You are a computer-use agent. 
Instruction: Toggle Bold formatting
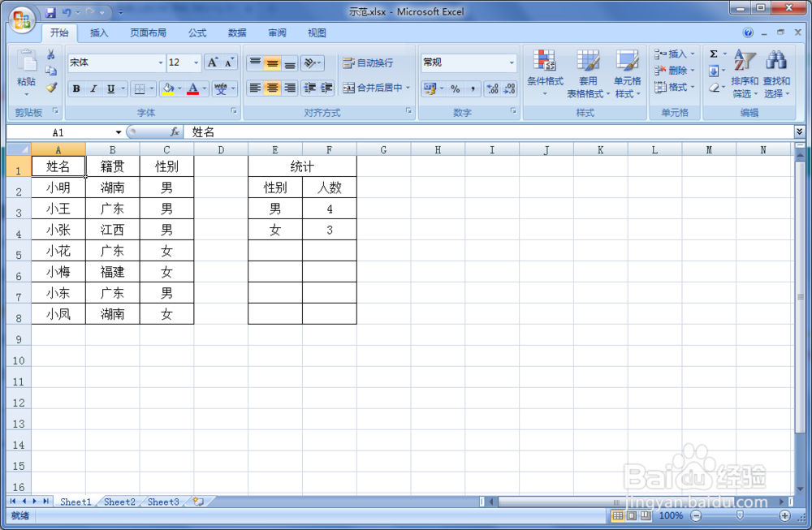(76, 88)
